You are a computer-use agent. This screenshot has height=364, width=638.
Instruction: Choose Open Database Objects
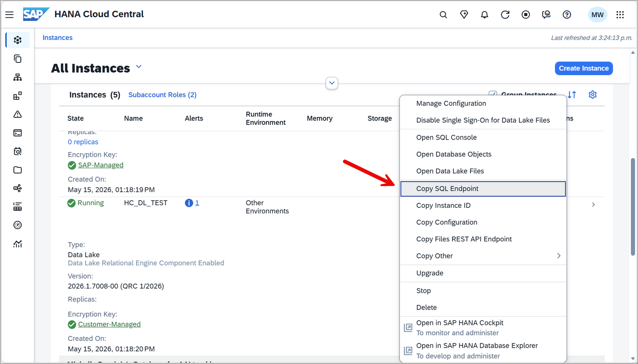click(483, 154)
